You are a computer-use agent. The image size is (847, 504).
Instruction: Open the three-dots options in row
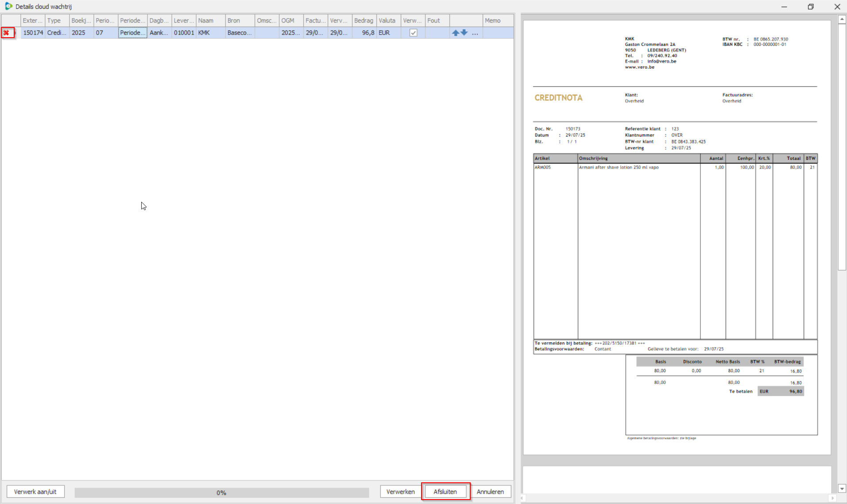point(475,33)
